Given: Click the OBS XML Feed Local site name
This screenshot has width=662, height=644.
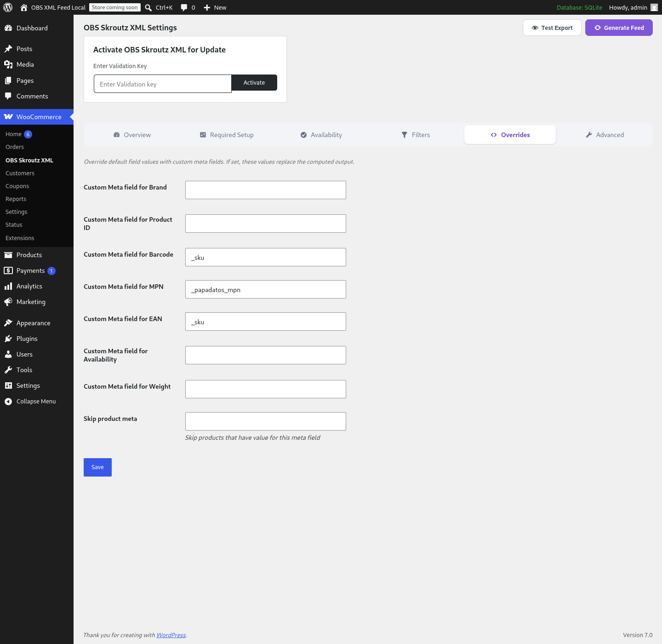Looking at the screenshot, I should pos(58,7).
